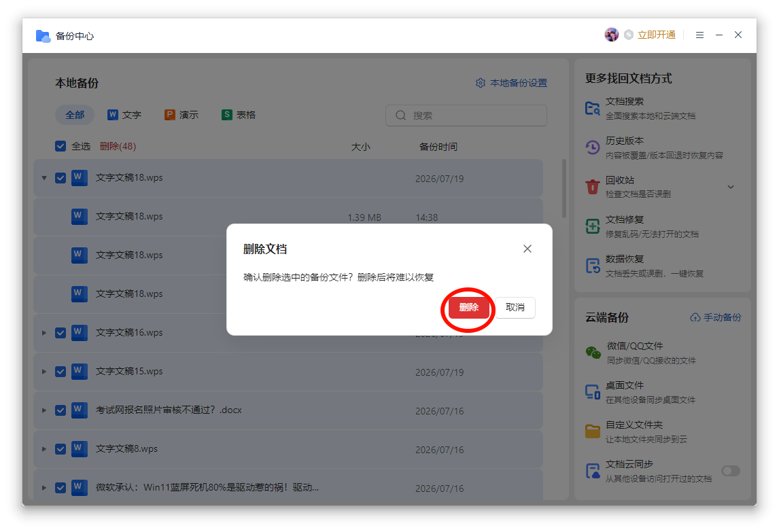Click 修复乱码/无法打开的文档 description
The height and width of the screenshot is (532, 779).
point(652,234)
